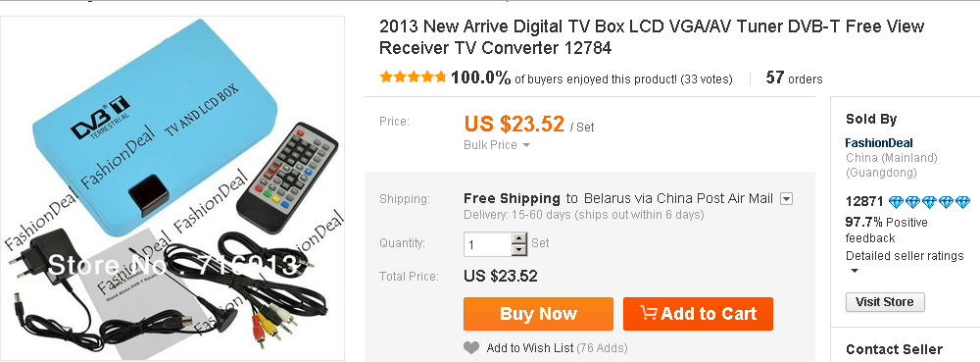Click the product title text
This screenshot has height=362, width=980.
652,37
